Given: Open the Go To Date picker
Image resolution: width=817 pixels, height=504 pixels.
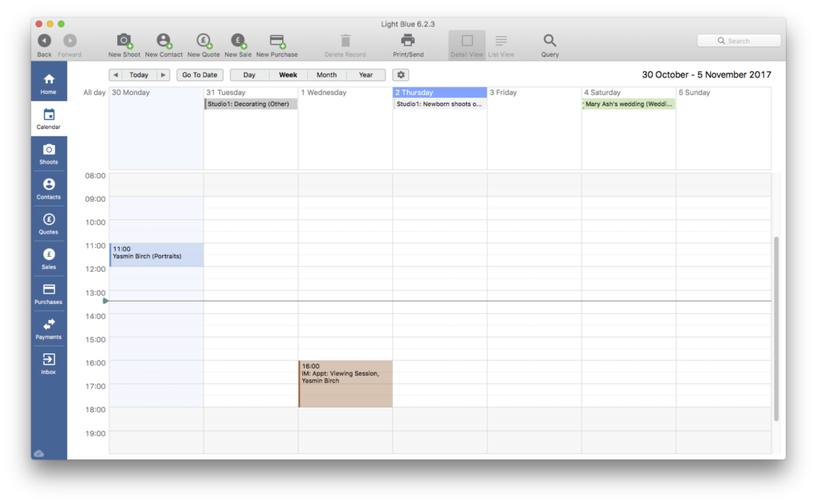Looking at the screenshot, I should coord(199,74).
